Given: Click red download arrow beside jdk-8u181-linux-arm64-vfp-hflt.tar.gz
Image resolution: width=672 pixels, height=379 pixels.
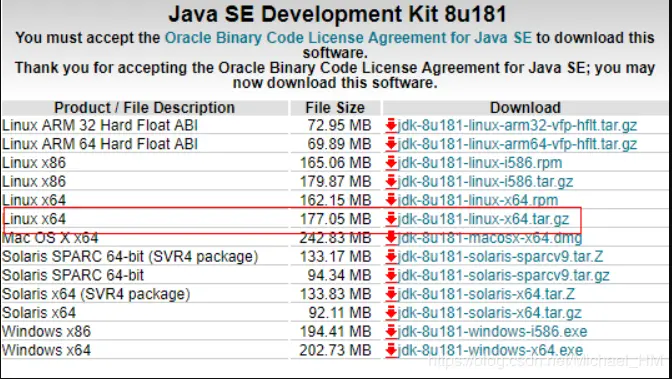Looking at the screenshot, I should point(391,144).
